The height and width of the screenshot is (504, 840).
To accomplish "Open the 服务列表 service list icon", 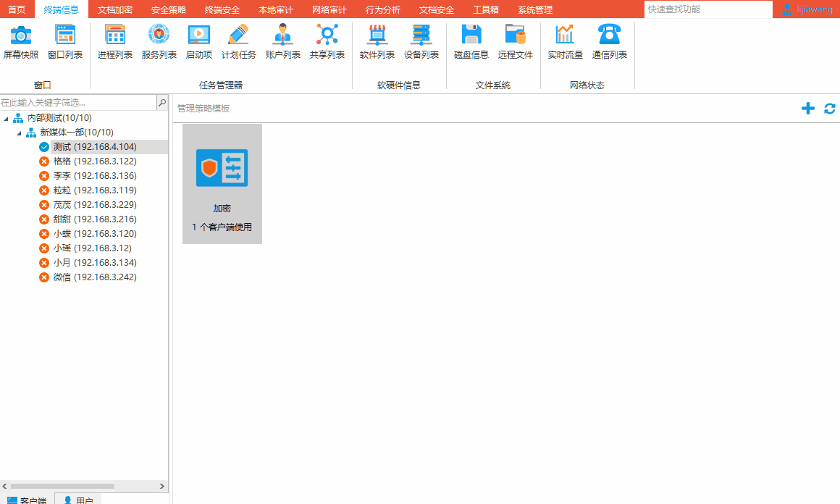I will click(159, 35).
